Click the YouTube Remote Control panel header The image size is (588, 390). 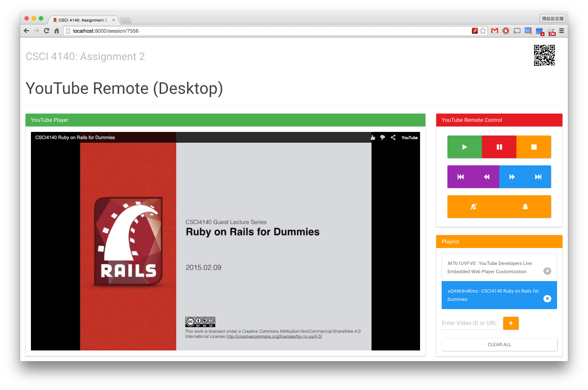[x=499, y=120]
